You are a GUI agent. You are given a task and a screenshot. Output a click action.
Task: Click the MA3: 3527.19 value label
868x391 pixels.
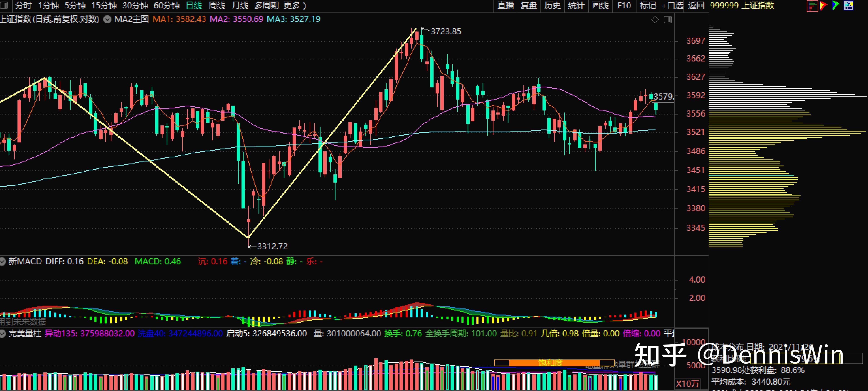coord(293,19)
